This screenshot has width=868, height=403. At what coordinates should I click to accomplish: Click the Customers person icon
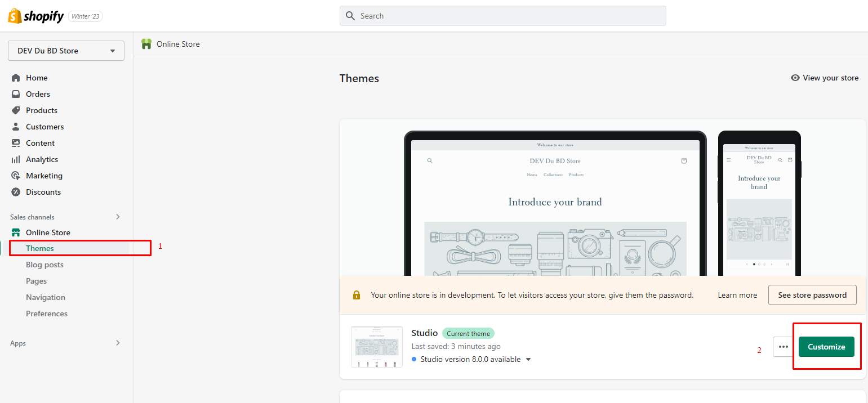pos(16,127)
